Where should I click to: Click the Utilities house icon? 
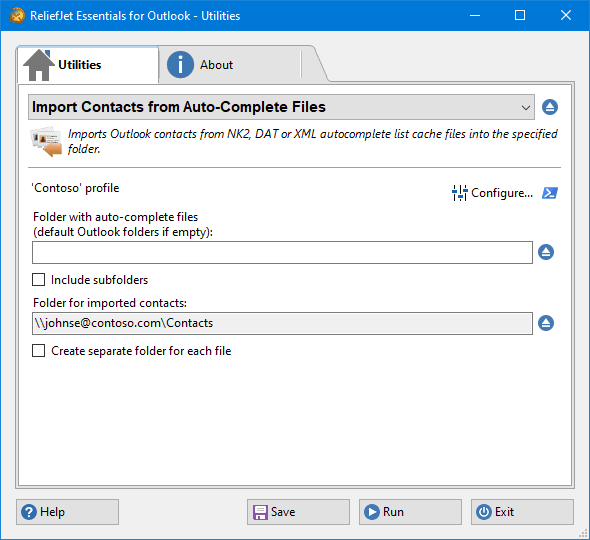(x=39, y=65)
